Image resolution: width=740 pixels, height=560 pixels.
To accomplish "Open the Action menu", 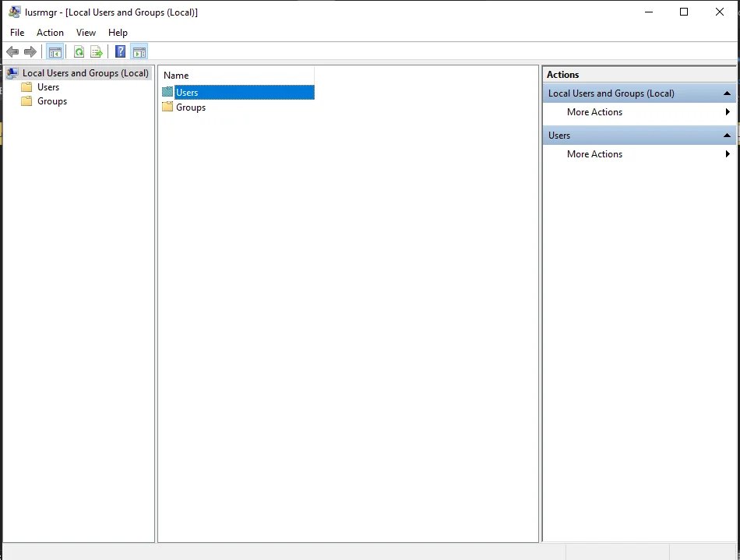I will coord(50,33).
